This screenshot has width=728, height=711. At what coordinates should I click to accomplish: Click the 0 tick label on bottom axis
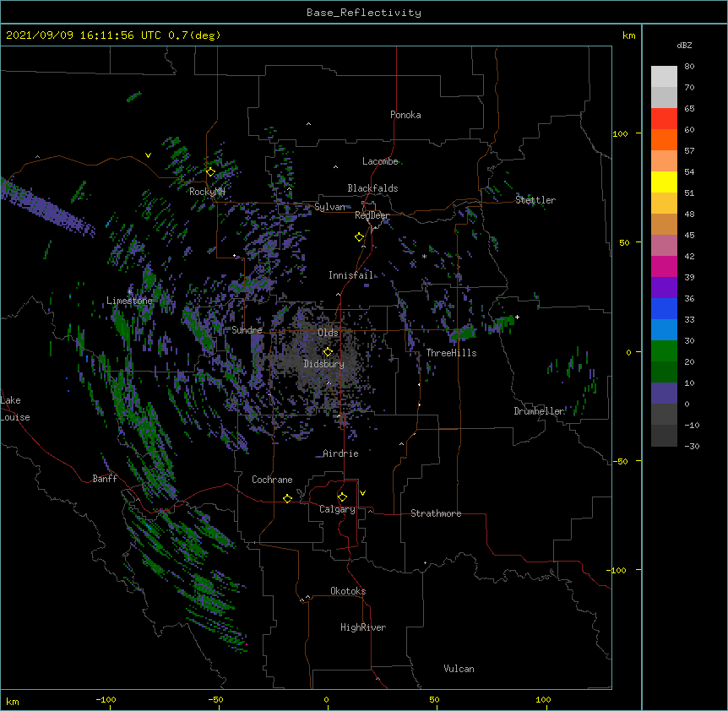[x=326, y=699]
